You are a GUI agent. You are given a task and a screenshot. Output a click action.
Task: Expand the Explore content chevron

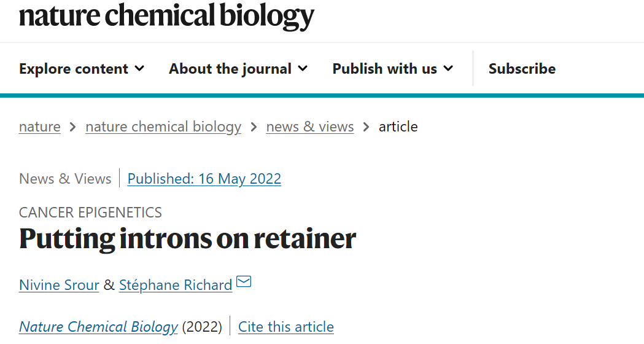point(139,68)
